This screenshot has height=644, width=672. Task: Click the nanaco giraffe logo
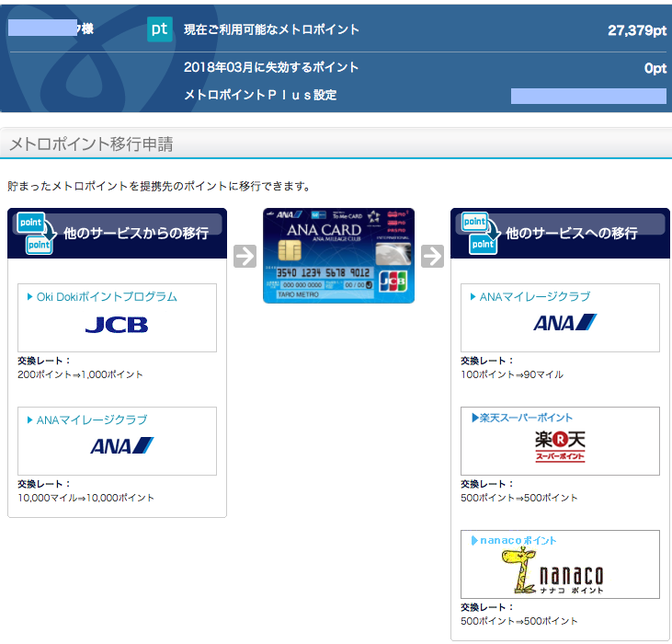tap(552, 571)
